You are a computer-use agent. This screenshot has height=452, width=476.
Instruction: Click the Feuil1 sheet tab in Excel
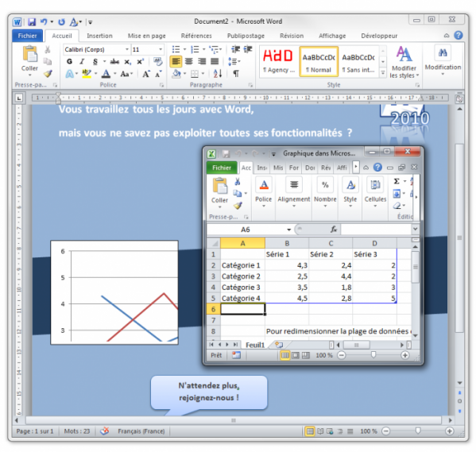coord(255,345)
